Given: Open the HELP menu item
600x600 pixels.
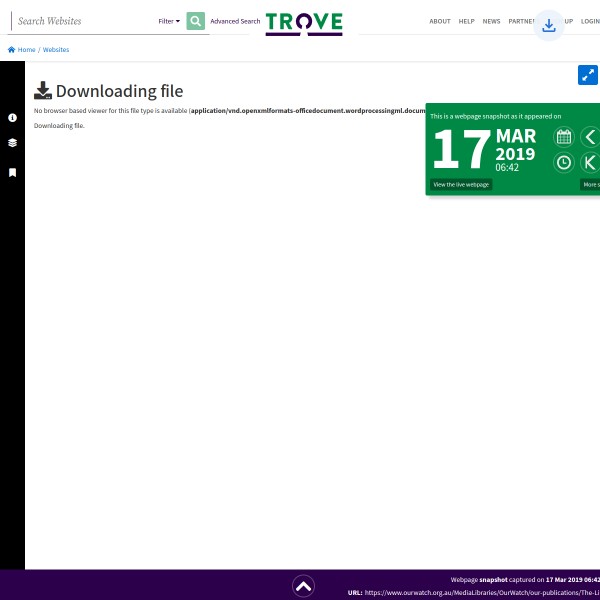Looking at the screenshot, I should (x=466, y=21).
